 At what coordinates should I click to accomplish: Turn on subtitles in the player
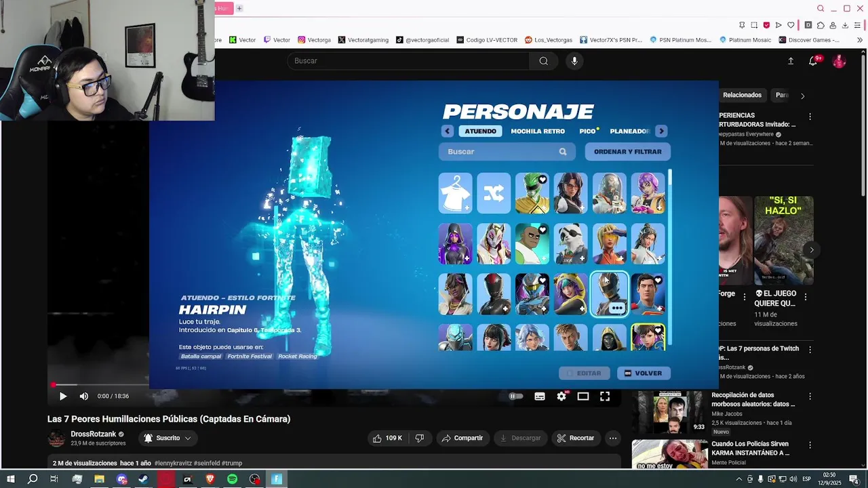point(540,396)
